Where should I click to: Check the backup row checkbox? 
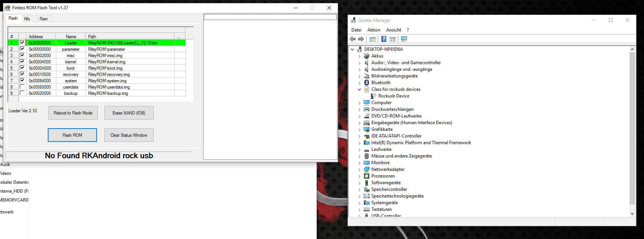[x=22, y=93]
